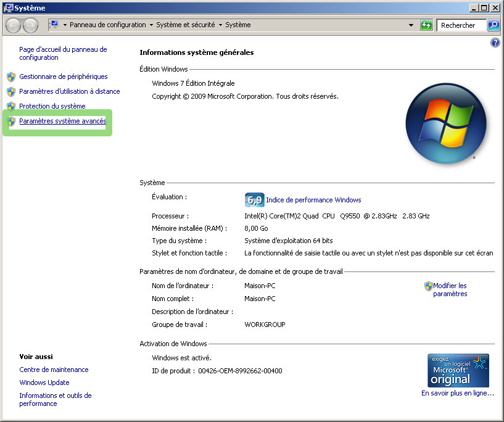Click the blue help question mark icon
The width and height of the screenshot is (504, 422).
pos(495,43)
